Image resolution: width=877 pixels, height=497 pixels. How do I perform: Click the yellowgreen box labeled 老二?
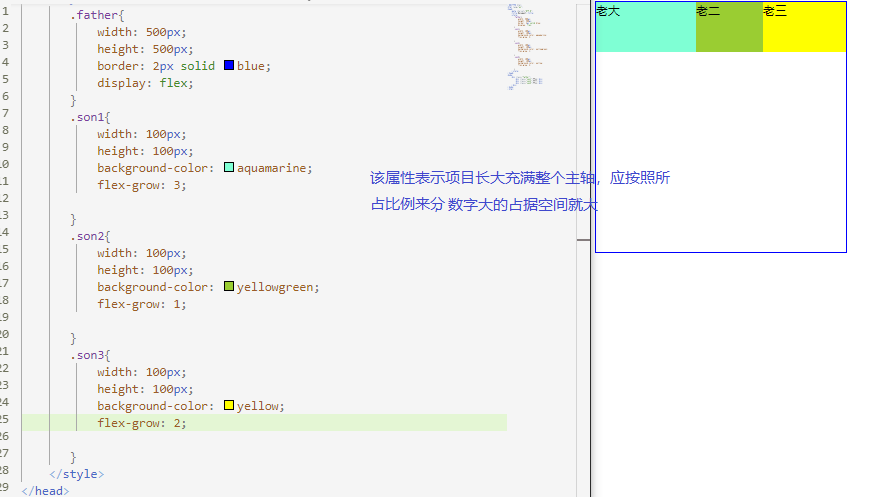coord(729,27)
